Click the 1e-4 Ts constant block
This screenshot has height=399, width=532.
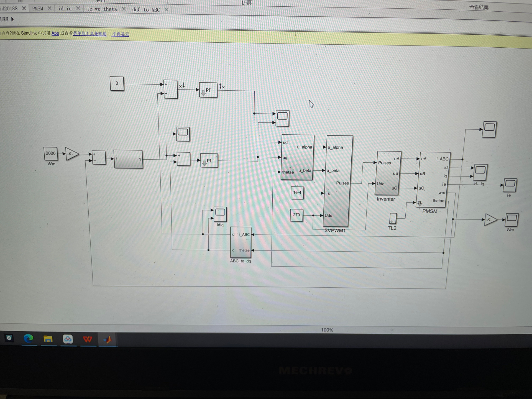pos(297,193)
